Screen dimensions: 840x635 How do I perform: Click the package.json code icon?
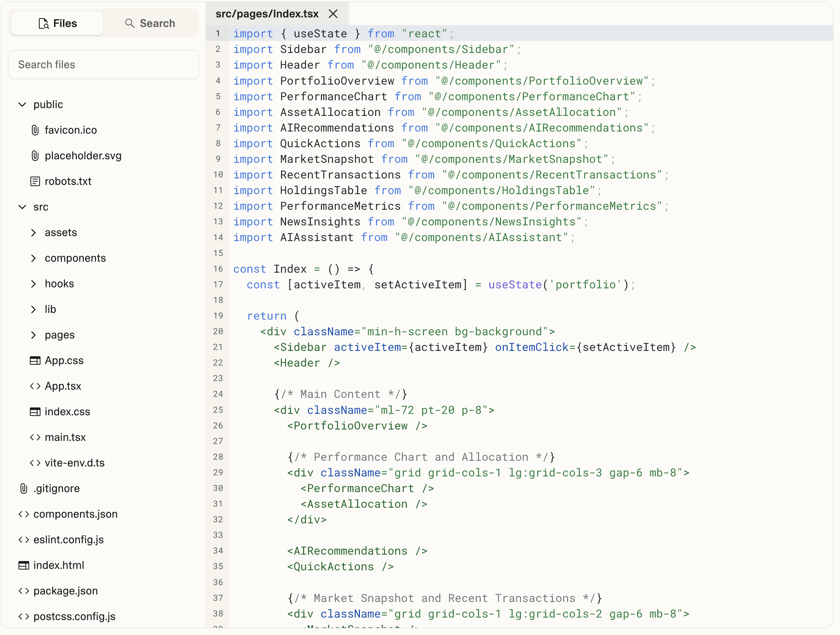tap(23, 591)
